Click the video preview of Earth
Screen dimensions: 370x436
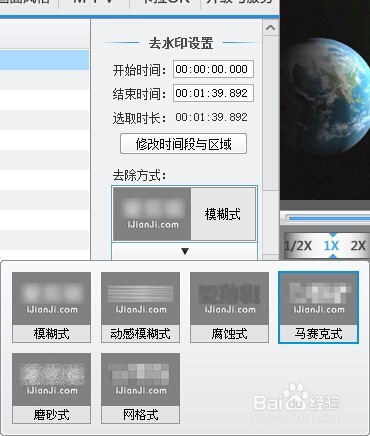pos(325,100)
